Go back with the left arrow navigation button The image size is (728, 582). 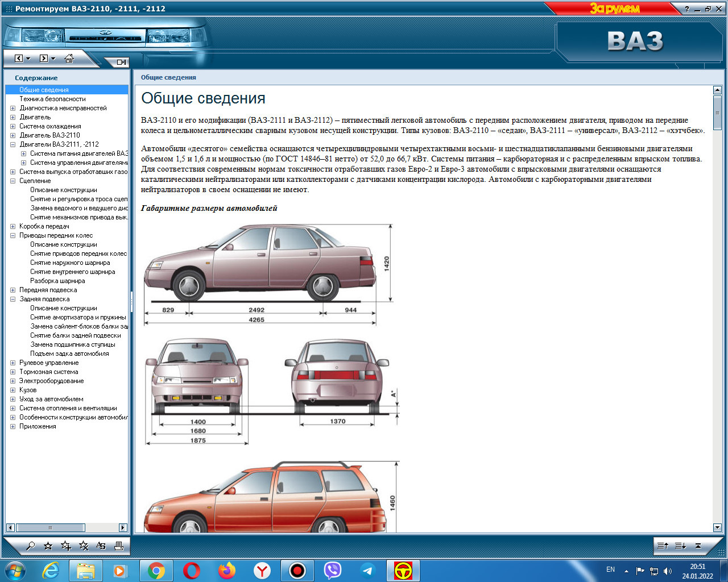click(19, 59)
